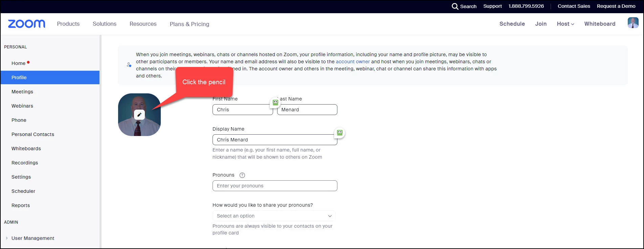The image size is (644, 249).
Task: Open the Solutions menu
Action: click(105, 24)
